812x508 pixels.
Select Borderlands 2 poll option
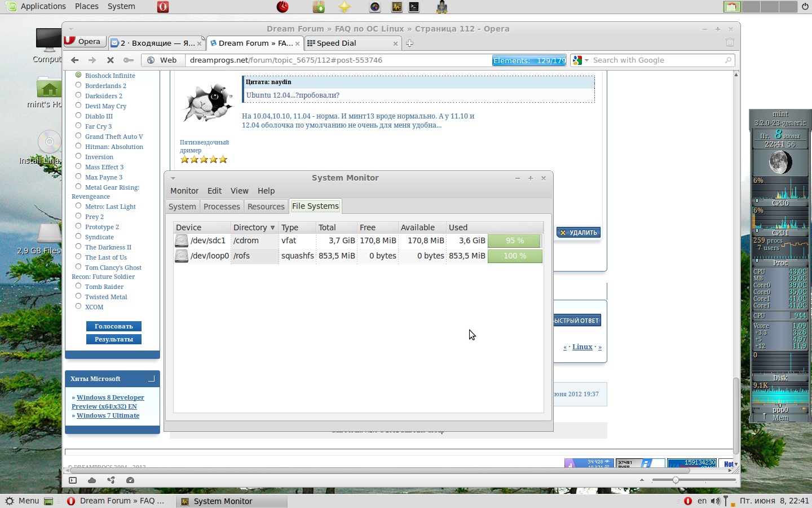click(78, 85)
